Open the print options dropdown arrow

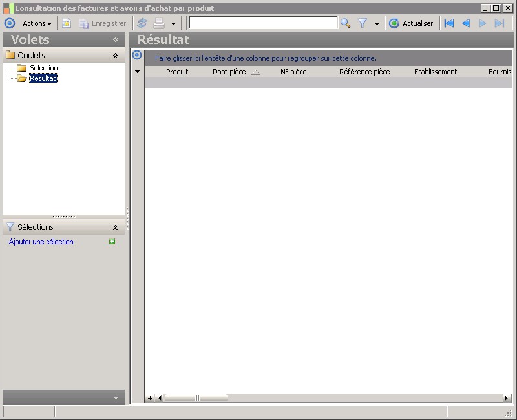pos(173,24)
